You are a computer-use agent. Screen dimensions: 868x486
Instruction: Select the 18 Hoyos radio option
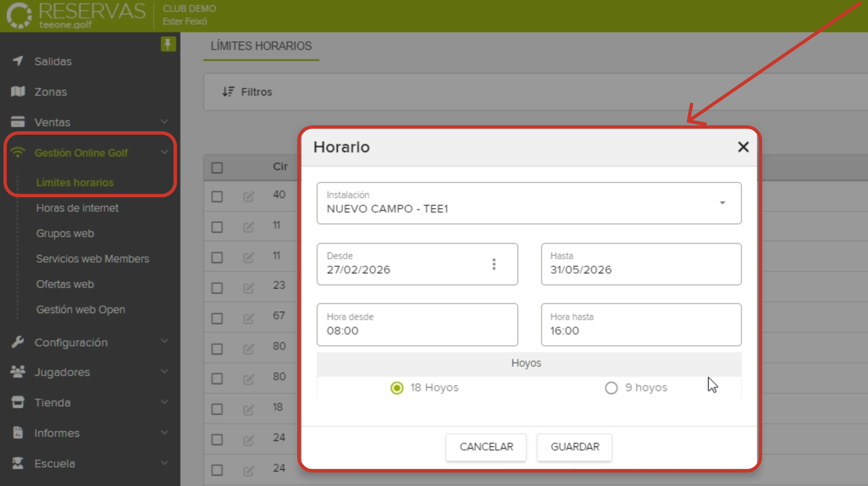tap(397, 388)
